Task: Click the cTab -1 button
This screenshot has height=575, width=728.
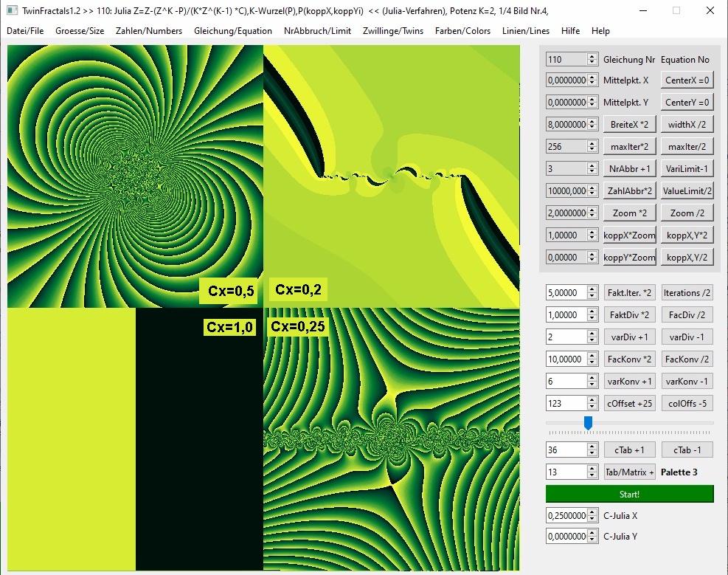Action: [x=687, y=450]
